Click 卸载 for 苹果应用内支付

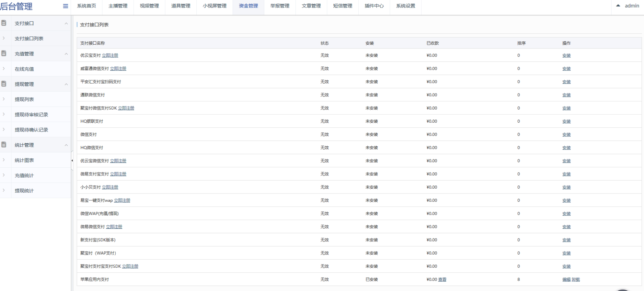click(576, 280)
